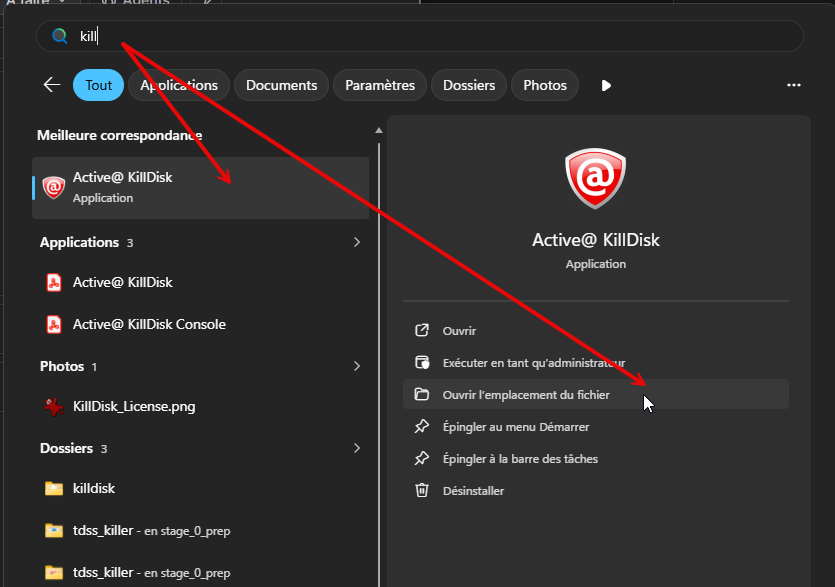835x587 pixels.
Task: Switch to the Documents filter tab
Action: coord(281,85)
